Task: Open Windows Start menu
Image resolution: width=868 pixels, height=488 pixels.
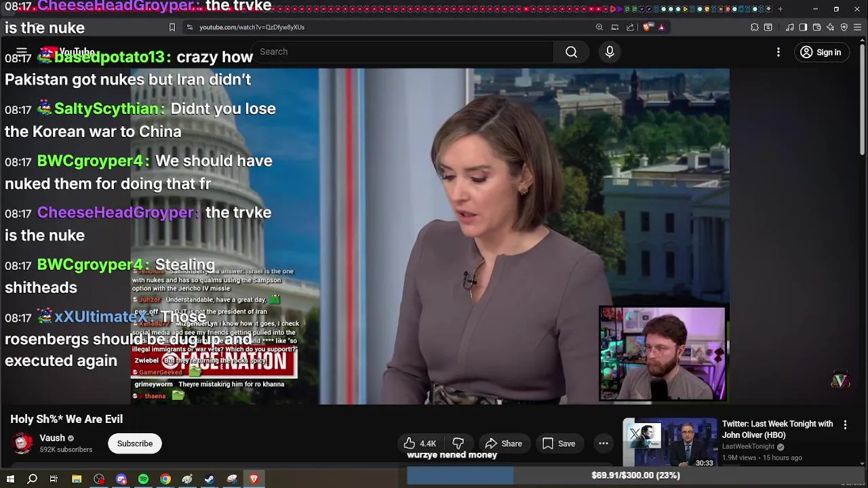Action: coord(10,479)
